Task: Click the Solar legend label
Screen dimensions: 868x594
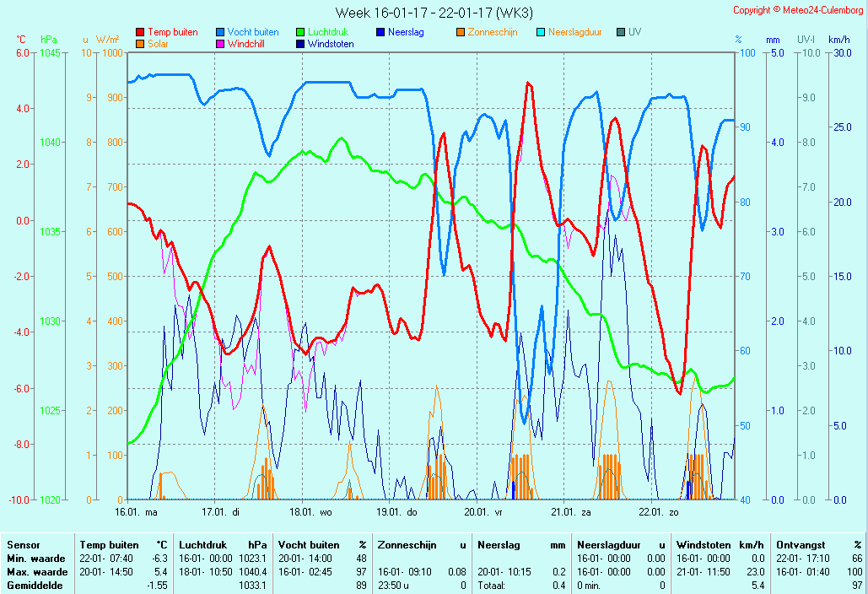Action: (158, 44)
